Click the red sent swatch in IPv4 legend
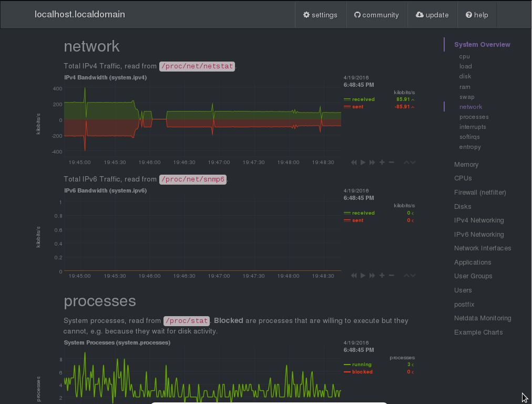532x404 pixels. (x=347, y=107)
